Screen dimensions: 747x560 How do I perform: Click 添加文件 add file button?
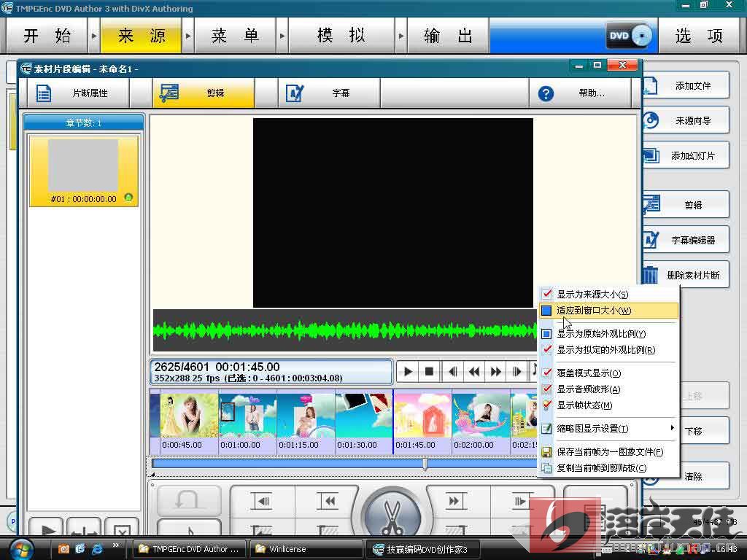[686, 86]
